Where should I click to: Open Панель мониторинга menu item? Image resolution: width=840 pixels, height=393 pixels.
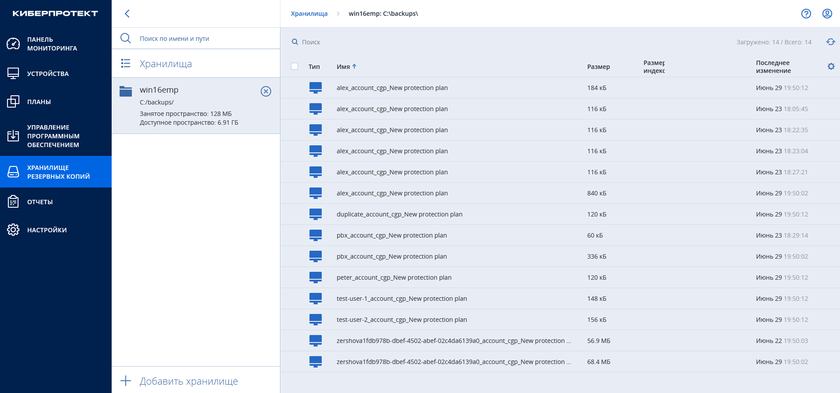tap(56, 44)
